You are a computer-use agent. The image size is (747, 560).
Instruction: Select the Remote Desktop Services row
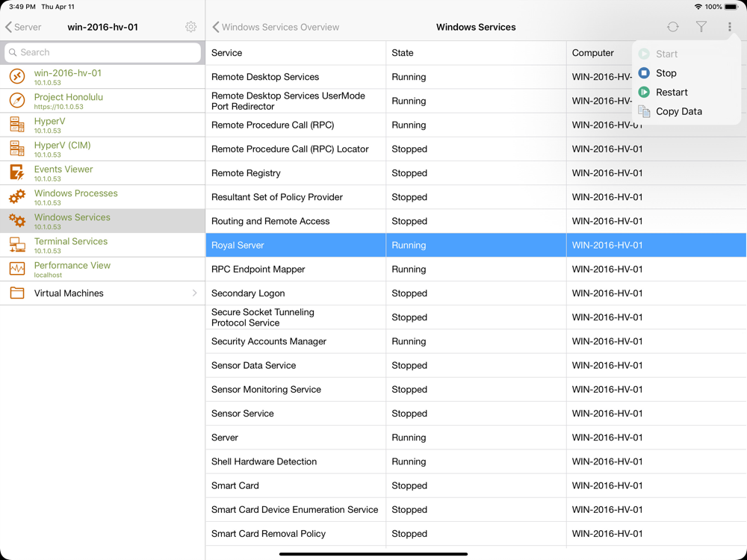coord(476,77)
